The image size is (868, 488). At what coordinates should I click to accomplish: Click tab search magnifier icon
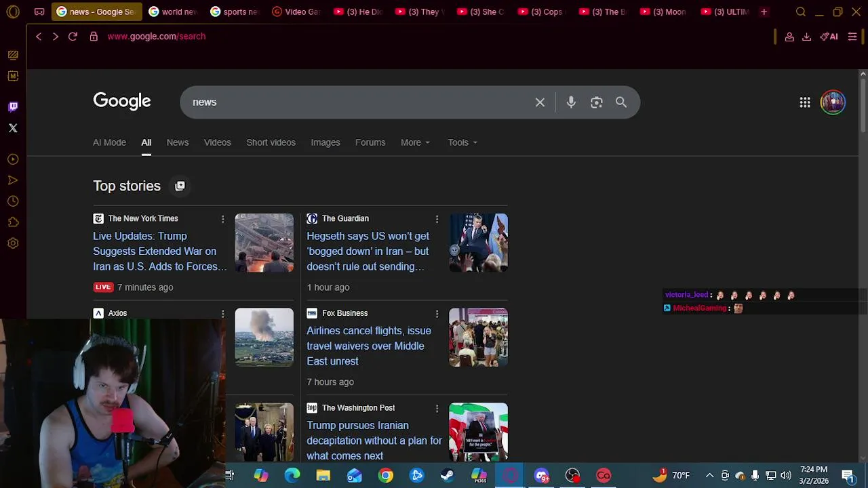pyautogui.click(x=801, y=12)
